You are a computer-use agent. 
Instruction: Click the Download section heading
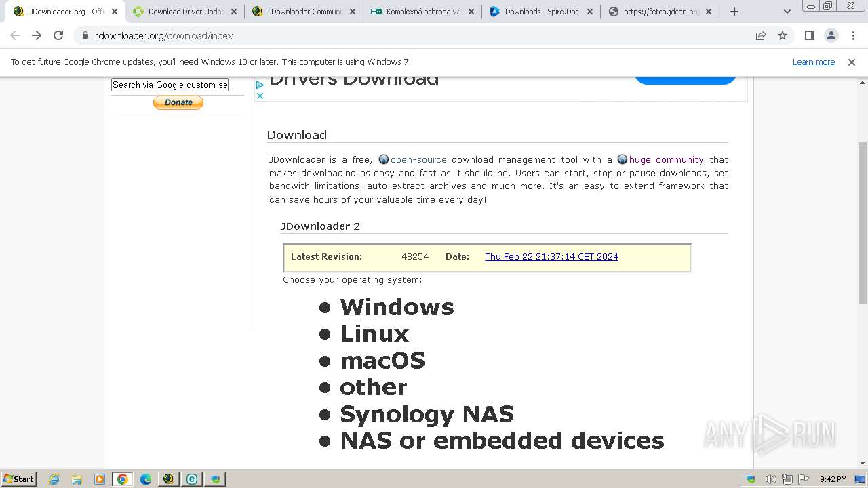pyautogui.click(x=296, y=135)
